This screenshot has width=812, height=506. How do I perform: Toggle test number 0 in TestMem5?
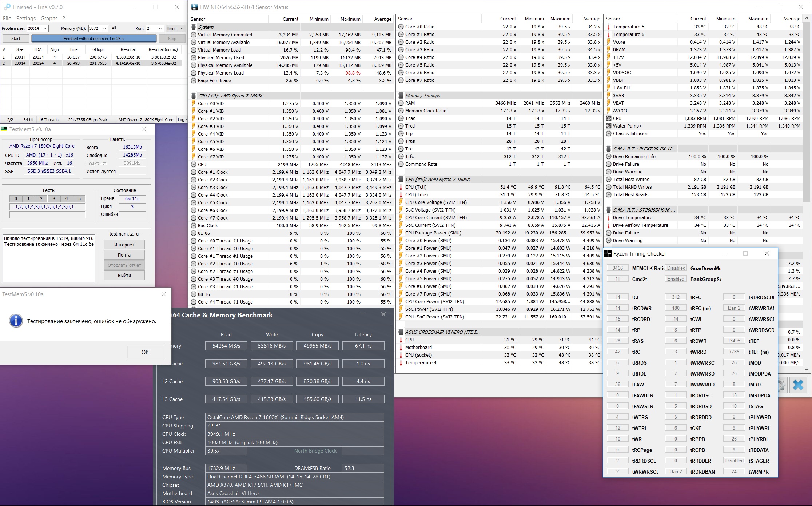click(16, 198)
